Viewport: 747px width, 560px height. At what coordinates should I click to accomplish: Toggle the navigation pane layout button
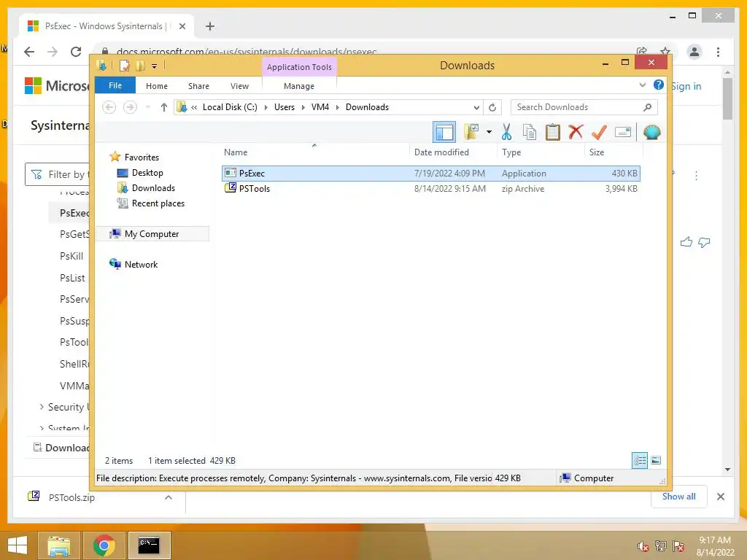point(444,132)
